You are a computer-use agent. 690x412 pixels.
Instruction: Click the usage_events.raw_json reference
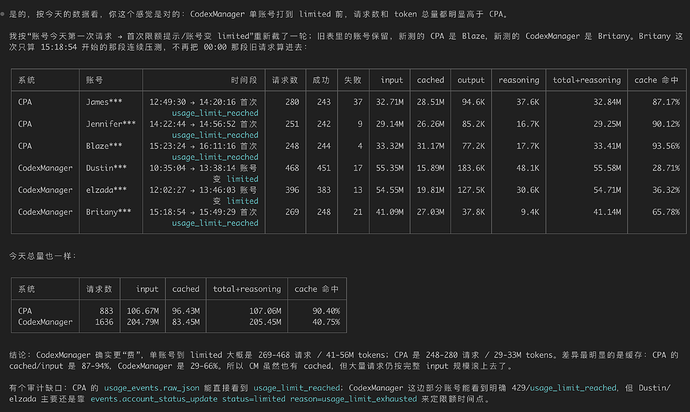(x=152, y=388)
